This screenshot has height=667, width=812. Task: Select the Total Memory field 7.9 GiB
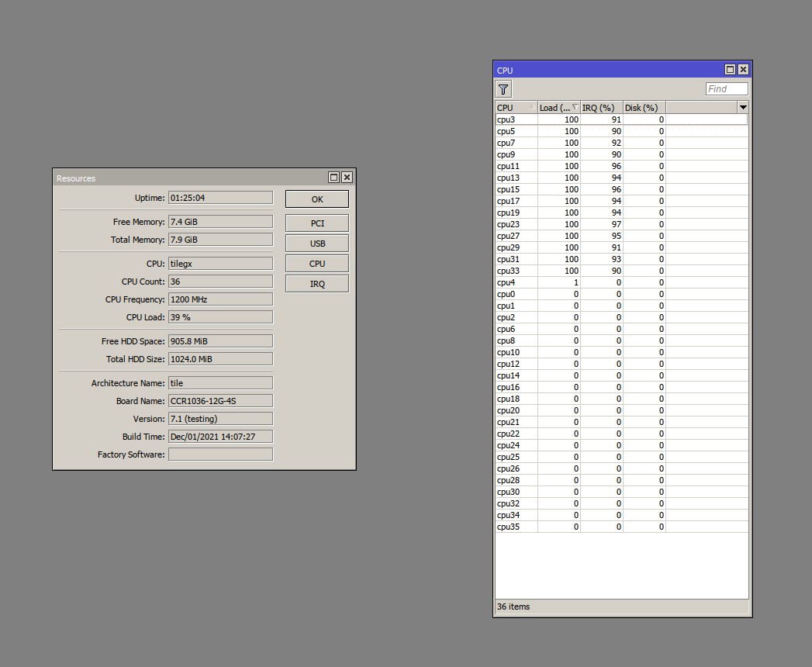[x=220, y=240]
